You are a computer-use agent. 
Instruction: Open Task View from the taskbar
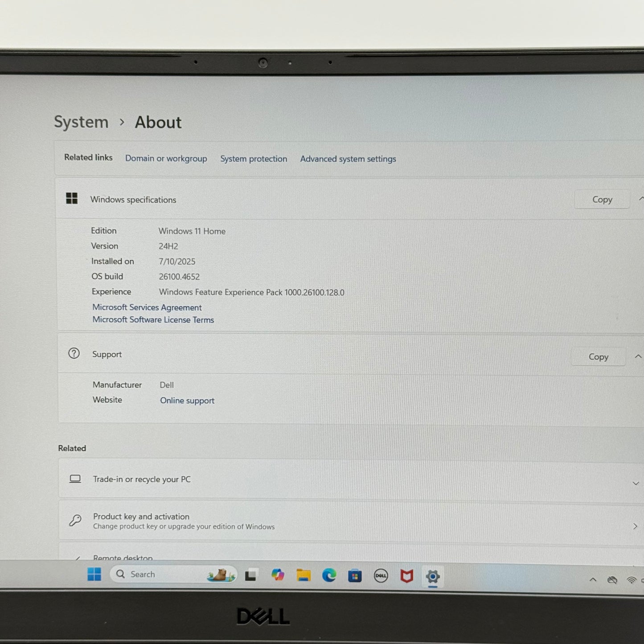pos(251,575)
